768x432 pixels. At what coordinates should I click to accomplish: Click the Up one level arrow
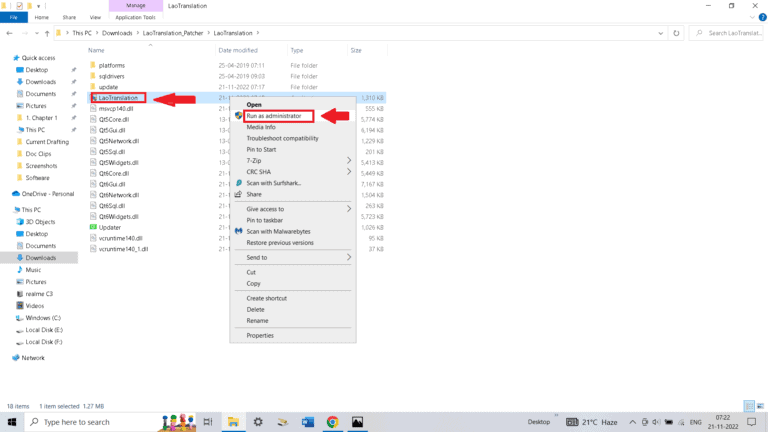coord(47,33)
